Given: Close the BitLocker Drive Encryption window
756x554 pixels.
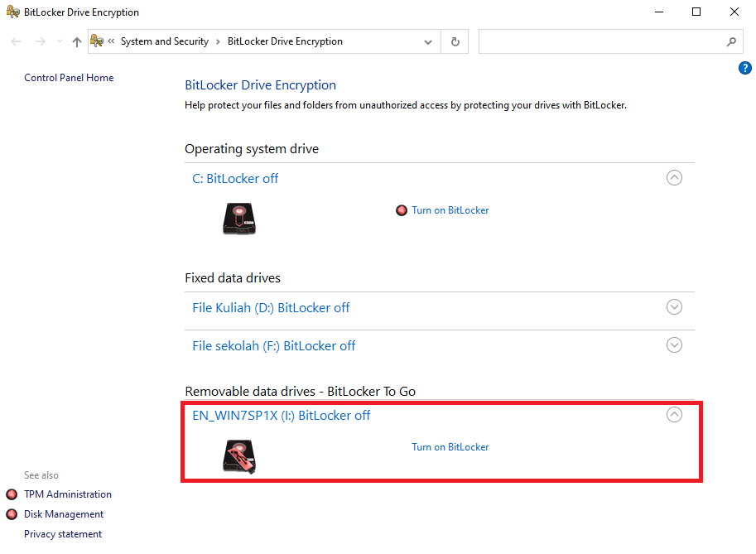Looking at the screenshot, I should pos(734,12).
